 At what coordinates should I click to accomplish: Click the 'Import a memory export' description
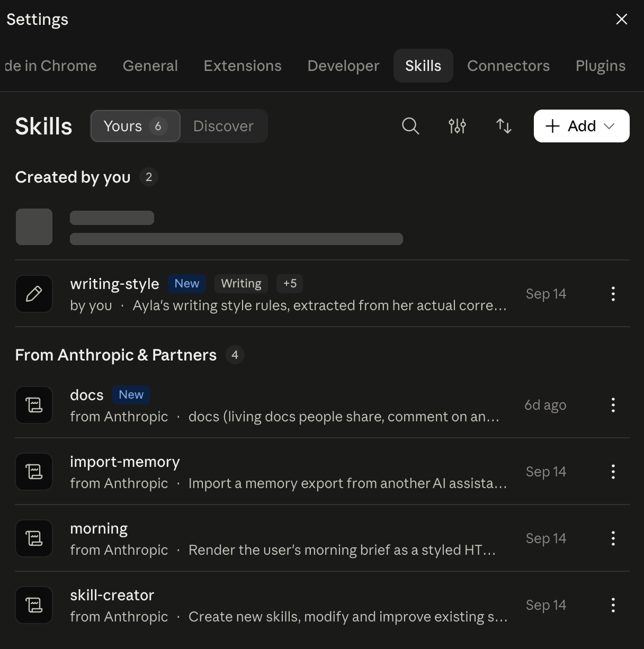[x=348, y=483]
